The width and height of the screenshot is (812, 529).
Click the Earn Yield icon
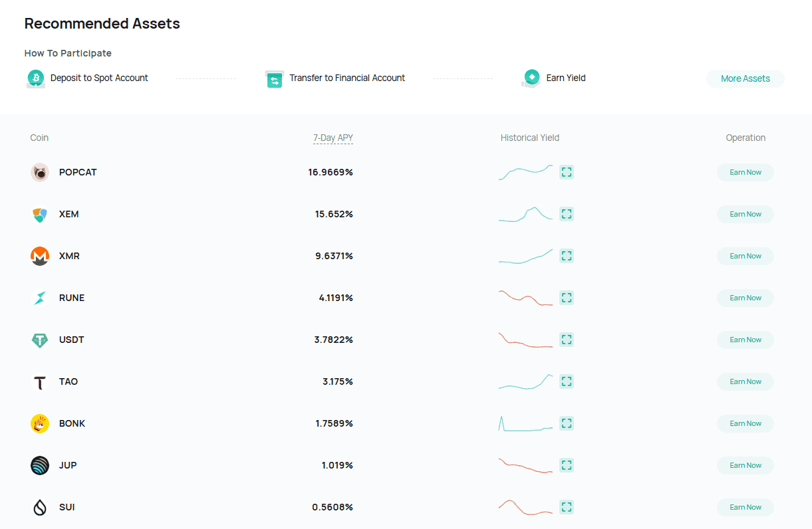[531, 78]
